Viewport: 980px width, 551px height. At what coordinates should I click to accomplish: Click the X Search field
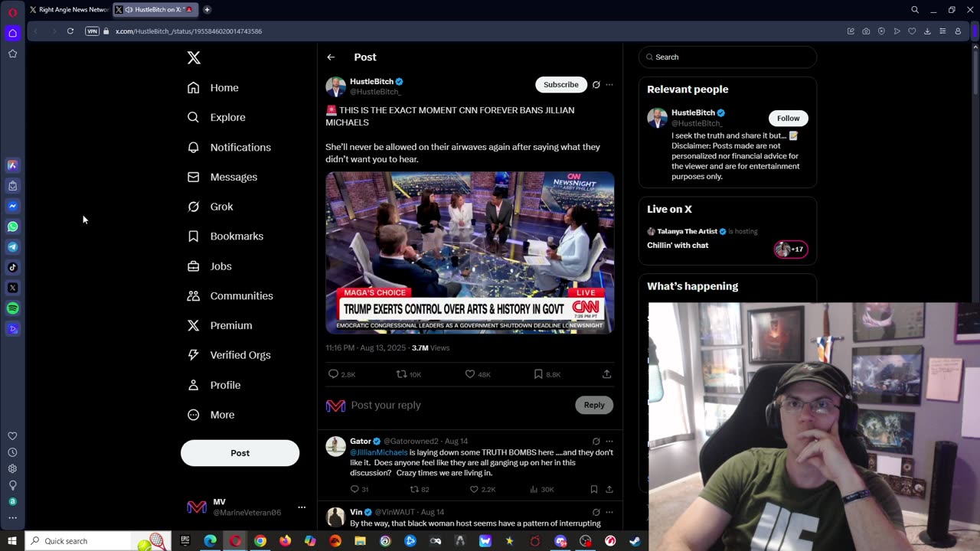[x=727, y=57]
